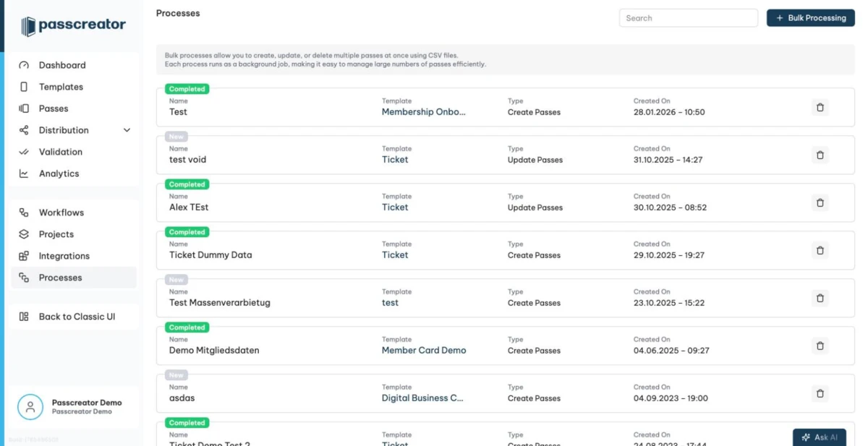868x446 pixels.
Task: Switch Back to Classic UI
Action: tap(74, 317)
